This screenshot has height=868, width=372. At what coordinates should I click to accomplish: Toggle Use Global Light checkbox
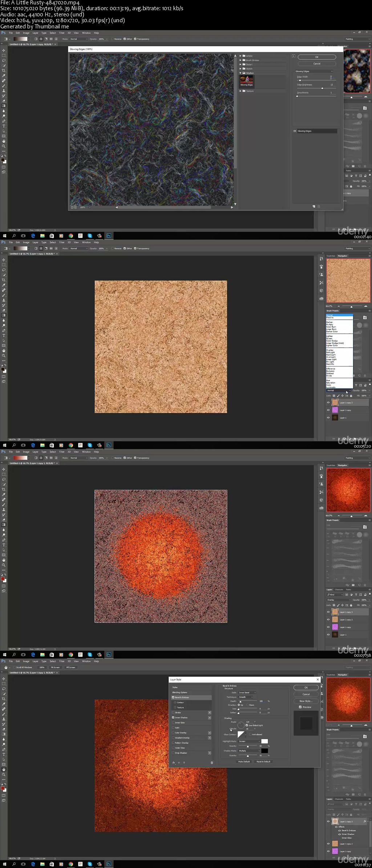pyautogui.click(x=247, y=725)
